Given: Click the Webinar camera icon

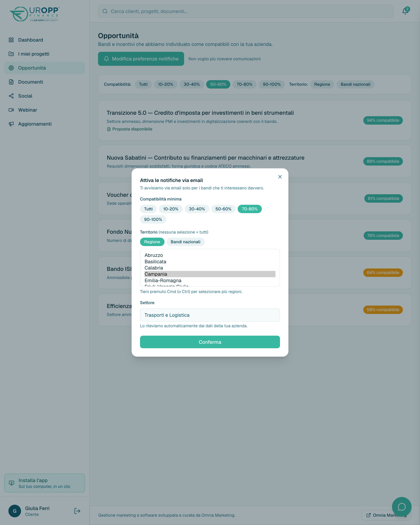Looking at the screenshot, I should pos(11,110).
